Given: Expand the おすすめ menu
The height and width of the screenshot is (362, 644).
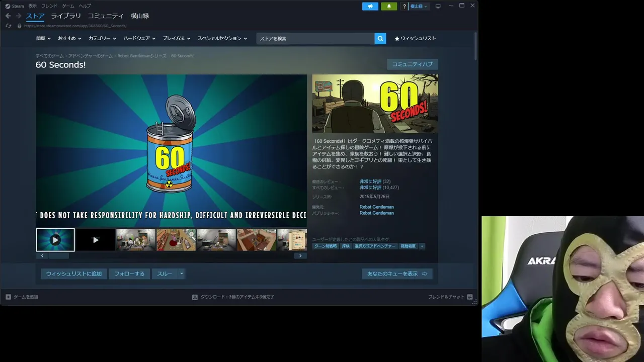Looking at the screenshot, I should (69, 38).
